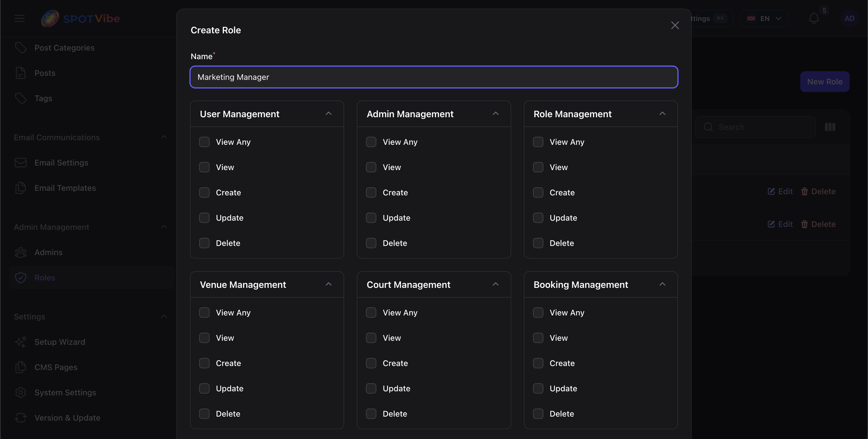Viewport: 868px width, 439px height.
Task: Click Edit link in first role row
Action: click(780, 192)
